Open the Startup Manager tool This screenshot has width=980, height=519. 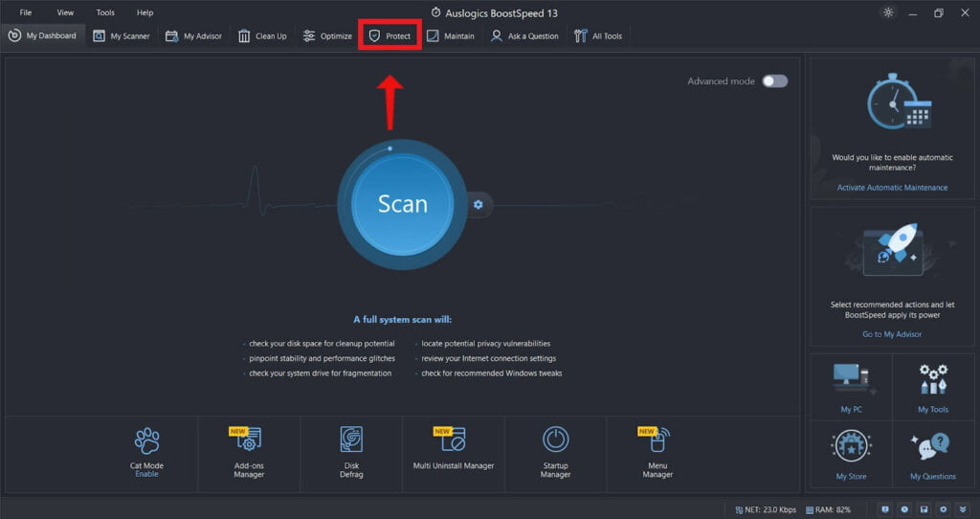pyautogui.click(x=556, y=453)
